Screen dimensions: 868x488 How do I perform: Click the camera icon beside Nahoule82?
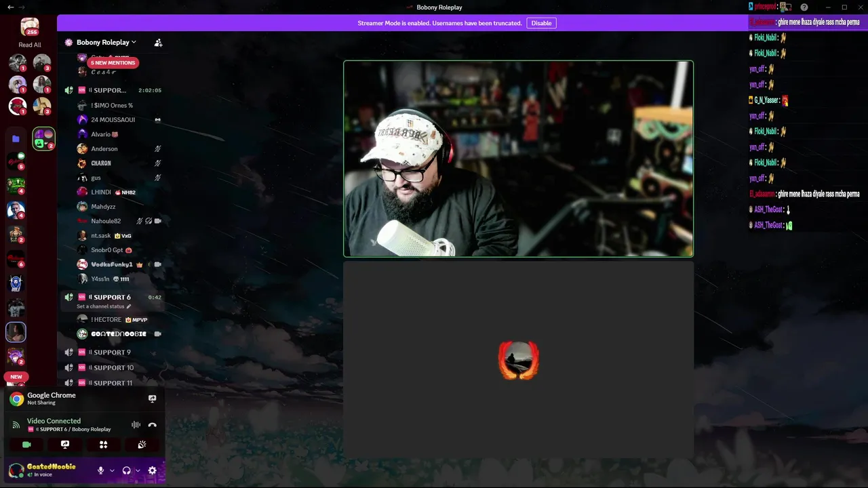pyautogui.click(x=157, y=221)
